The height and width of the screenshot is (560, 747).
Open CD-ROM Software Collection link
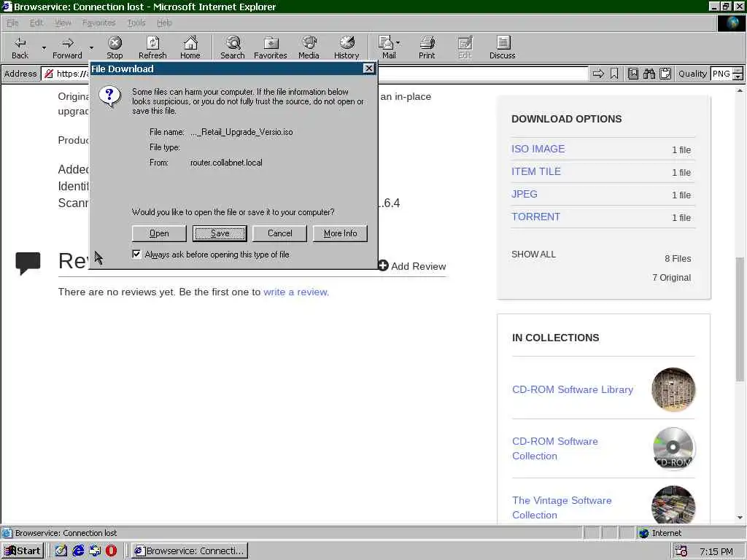point(555,448)
